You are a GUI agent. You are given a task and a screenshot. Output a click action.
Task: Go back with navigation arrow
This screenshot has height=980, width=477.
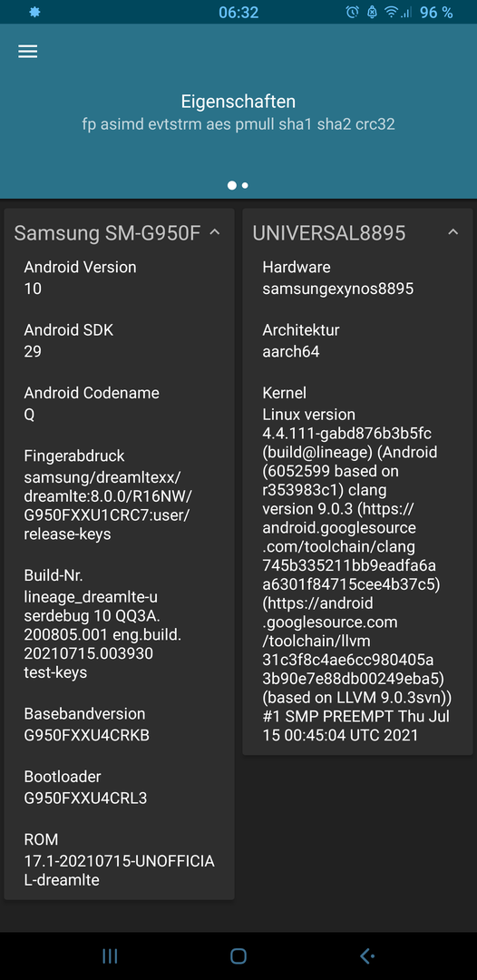[367, 955]
